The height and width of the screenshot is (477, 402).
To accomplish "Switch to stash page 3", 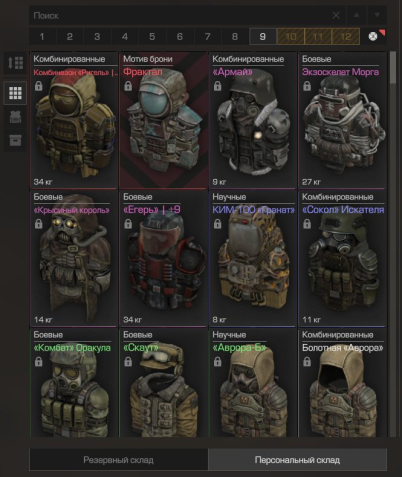I will (97, 36).
